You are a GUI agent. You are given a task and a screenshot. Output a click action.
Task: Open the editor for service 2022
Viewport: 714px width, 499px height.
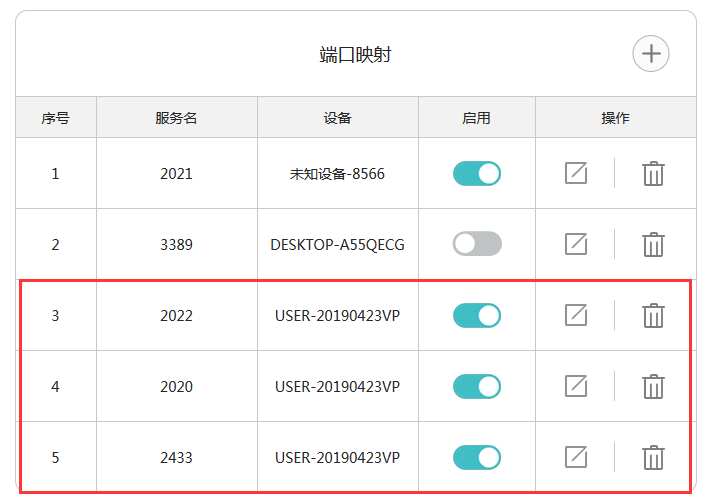click(576, 316)
